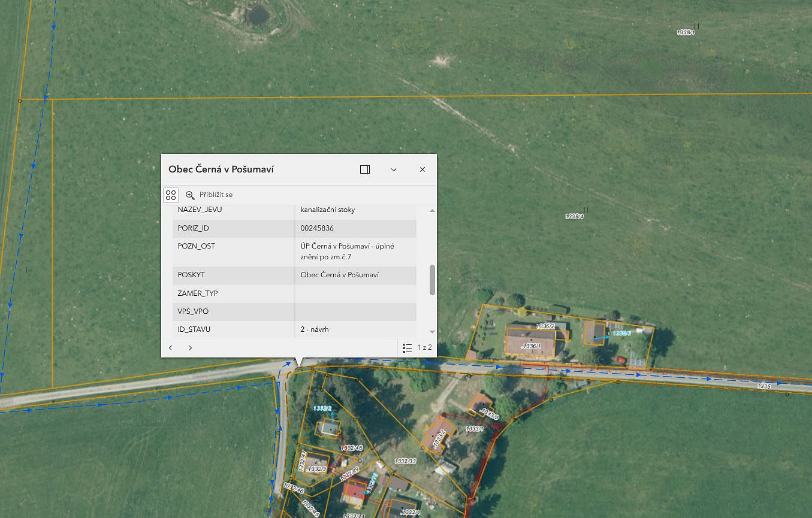The width and height of the screenshot is (812, 518).
Task: Click the PORIZ_ID field label
Action: (194, 228)
